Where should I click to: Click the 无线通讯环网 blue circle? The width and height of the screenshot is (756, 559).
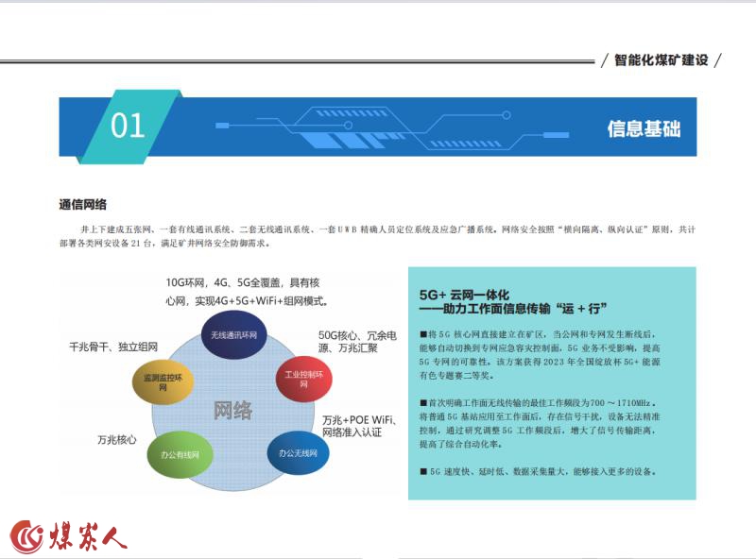click(x=234, y=335)
